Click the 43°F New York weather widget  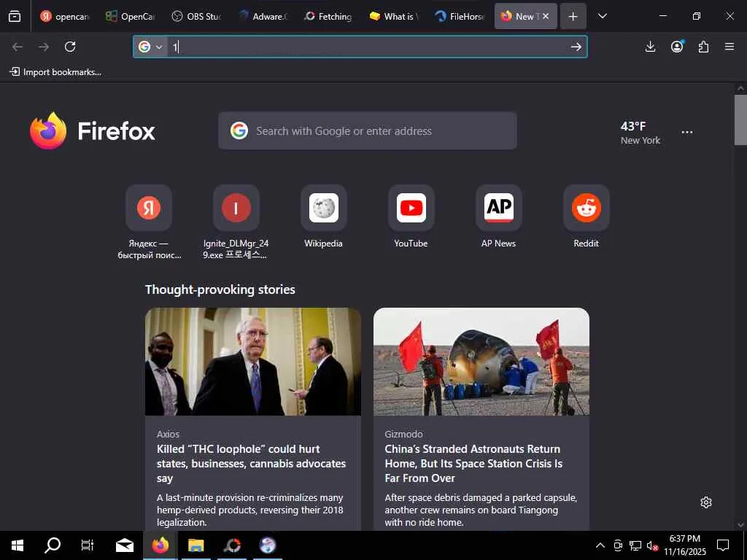[640, 133]
